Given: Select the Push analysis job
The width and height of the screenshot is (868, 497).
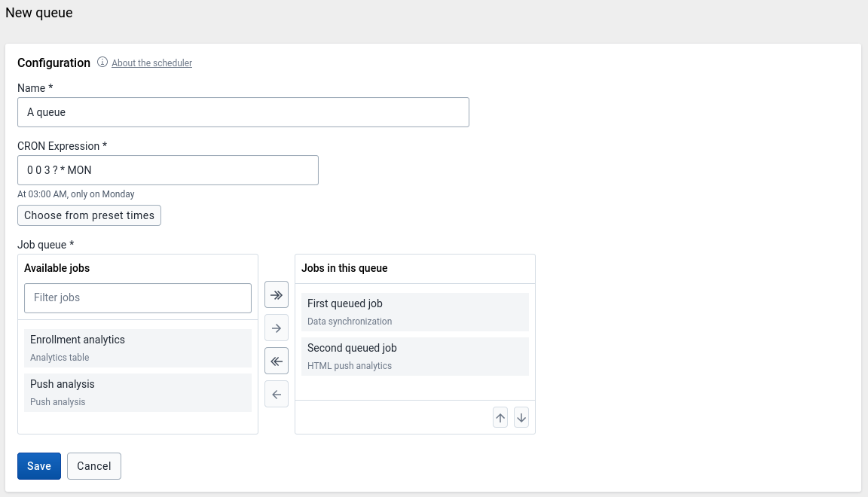Looking at the screenshot, I should tap(138, 392).
